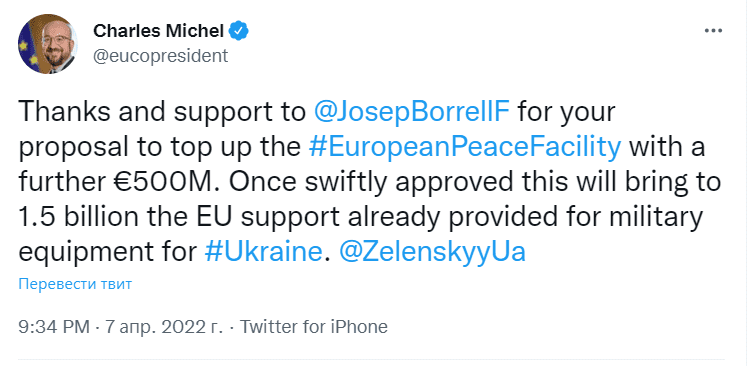The width and height of the screenshot is (750, 366).
Task: Open Charles Michel's profile picture
Action: (x=48, y=44)
